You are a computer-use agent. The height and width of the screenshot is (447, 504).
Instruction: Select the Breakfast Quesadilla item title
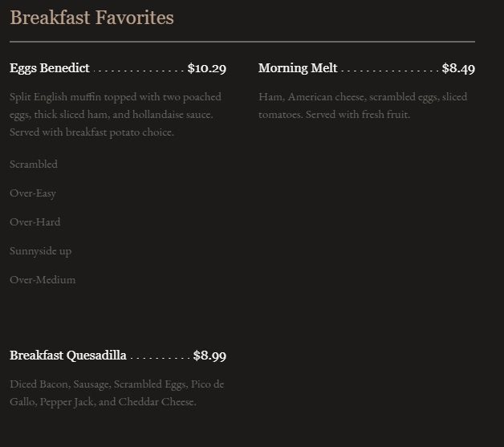coord(68,356)
